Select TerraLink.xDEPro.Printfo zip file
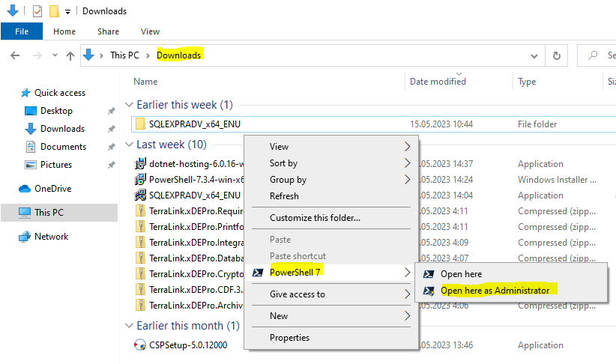616x364 pixels. click(x=196, y=227)
